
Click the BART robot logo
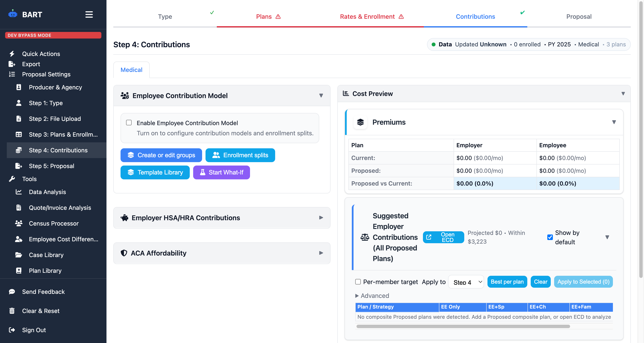click(x=13, y=14)
